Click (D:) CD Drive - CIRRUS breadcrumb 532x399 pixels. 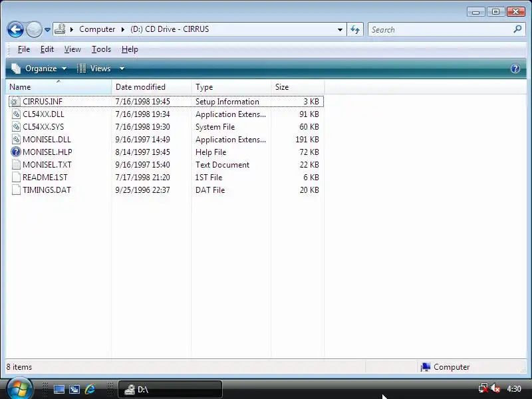pos(170,29)
